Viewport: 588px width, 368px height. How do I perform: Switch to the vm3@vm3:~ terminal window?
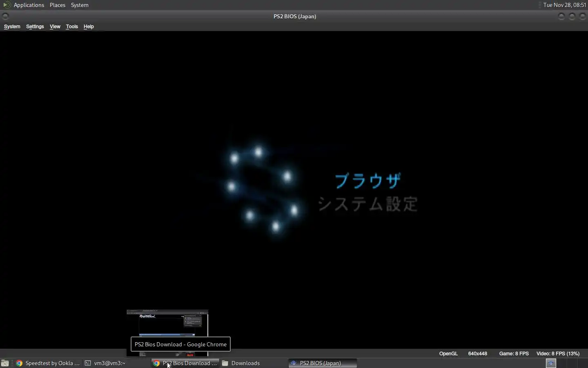click(x=116, y=363)
